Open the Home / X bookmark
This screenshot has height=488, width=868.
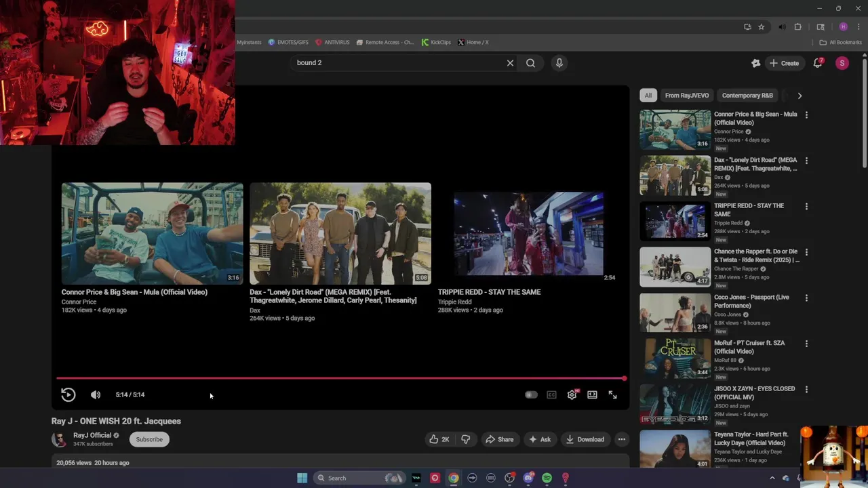point(473,42)
